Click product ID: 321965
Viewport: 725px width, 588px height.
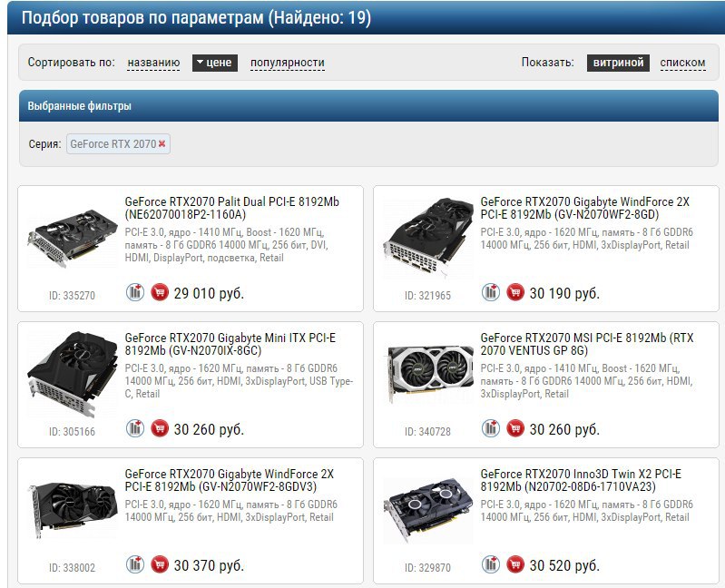click(x=427, y=296)
